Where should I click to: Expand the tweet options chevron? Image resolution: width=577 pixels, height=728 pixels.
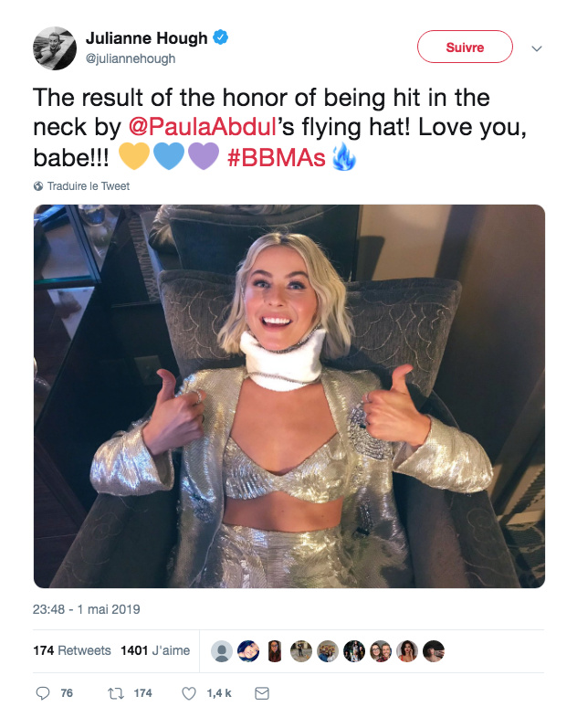coord(537,48)
